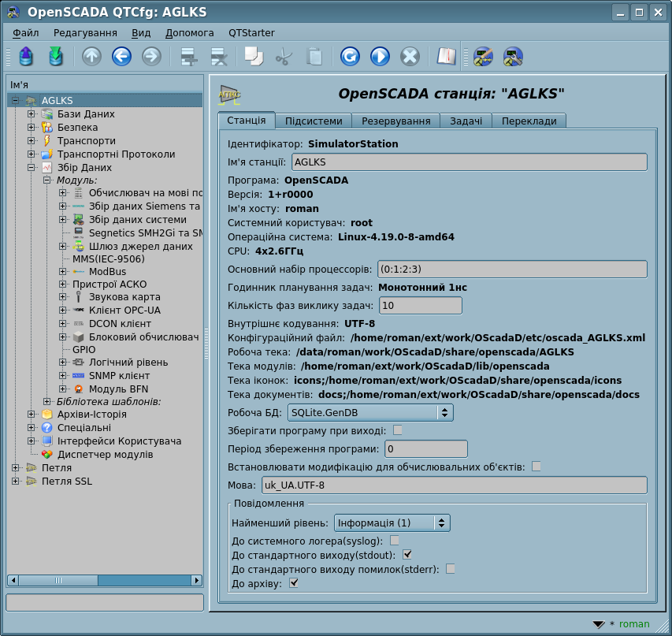Click the tree scrollbar right arrow
The height and width of the screenshot is (636, 672).
(197, 580)
